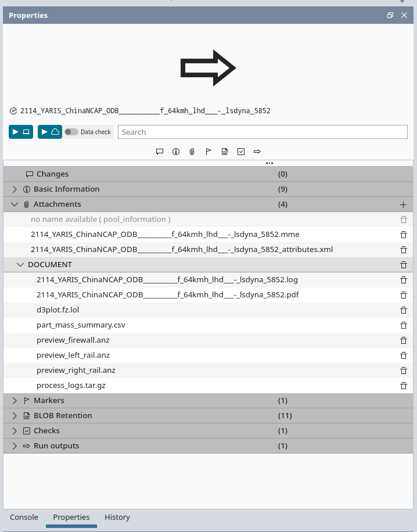This screenshot has height=532, width=417.
Task: Delete the DOCUMENT folder
Action: coord(404,265)
